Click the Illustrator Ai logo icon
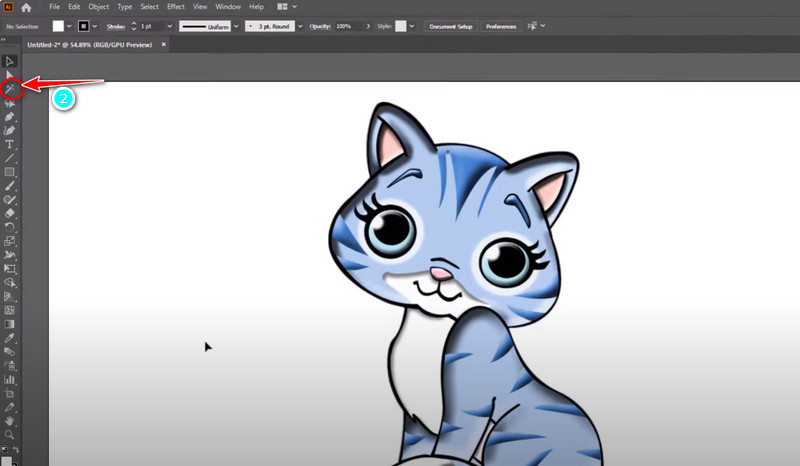The width and height of the screenshot is (800, 466). [x=8, y=7]
